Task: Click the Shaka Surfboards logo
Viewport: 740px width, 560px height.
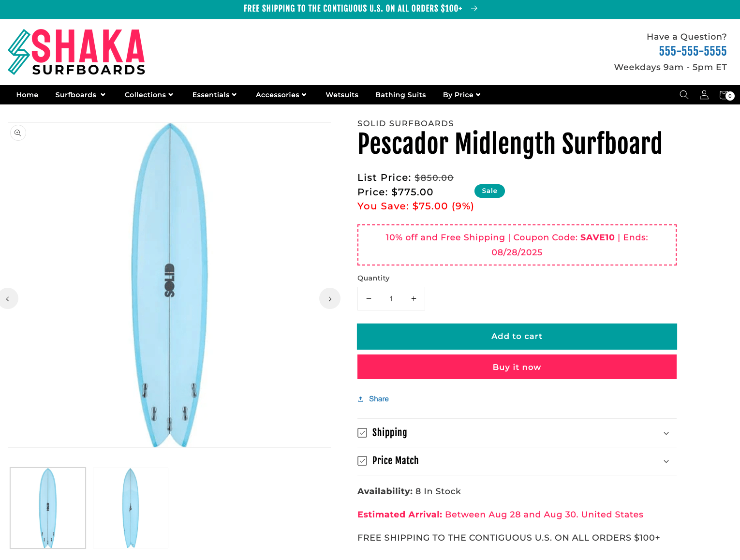Action: coord(76,52)
